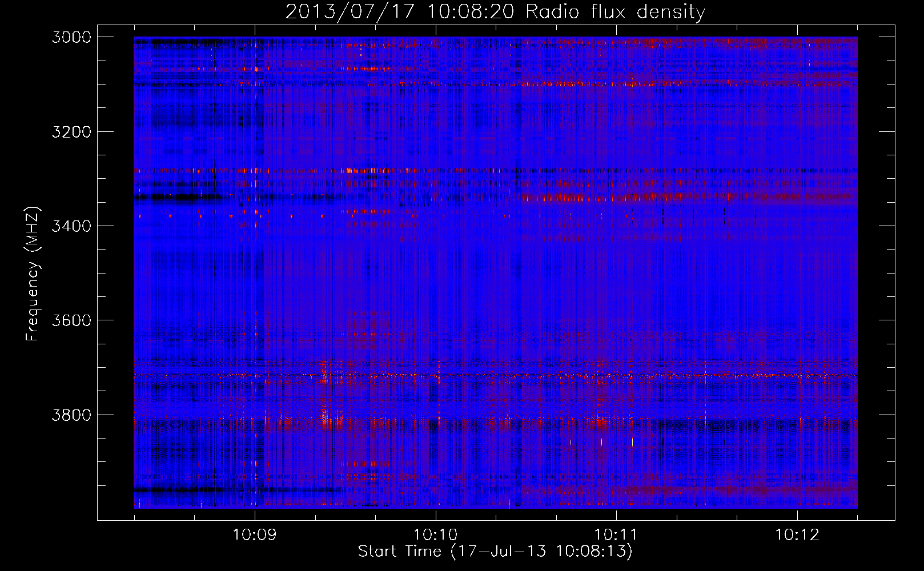Click the 3600 frequency tick label
The image size is (924, 571).
point(71,320)
